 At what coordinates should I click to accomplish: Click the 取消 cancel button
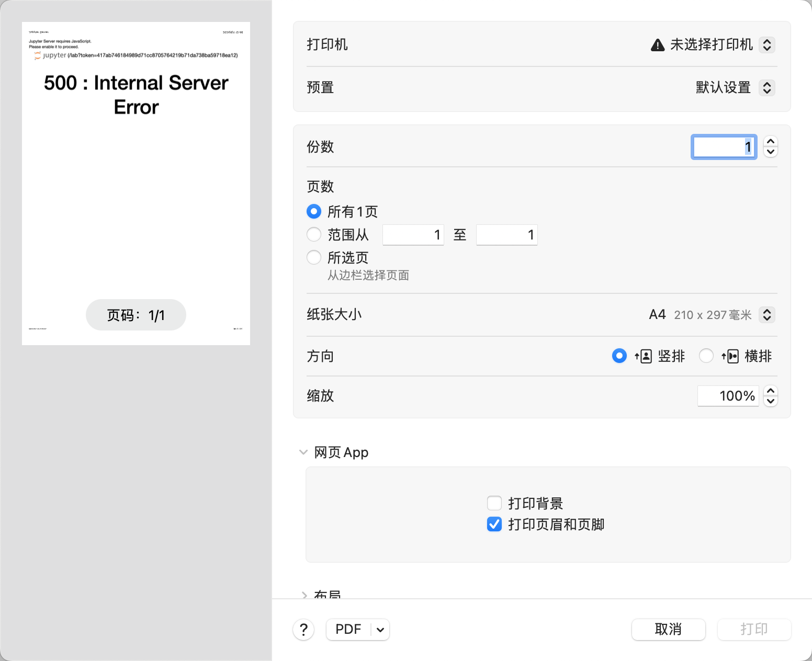[x=668, y=629]
